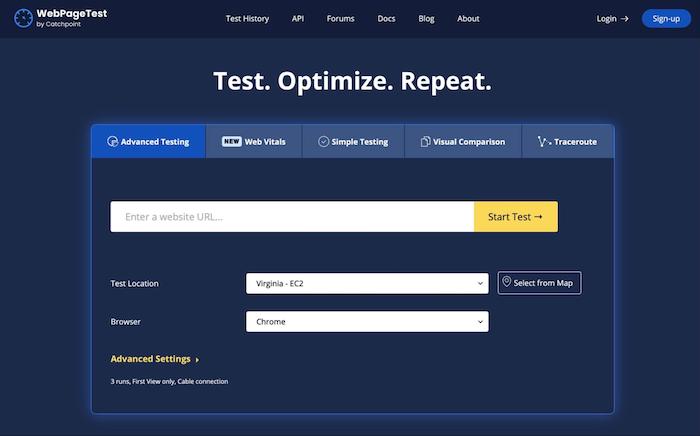The height and width of the screenshot is (436, 700).
Task: Select the Advanced Testing tab
Action: click(x=148, y=141)
